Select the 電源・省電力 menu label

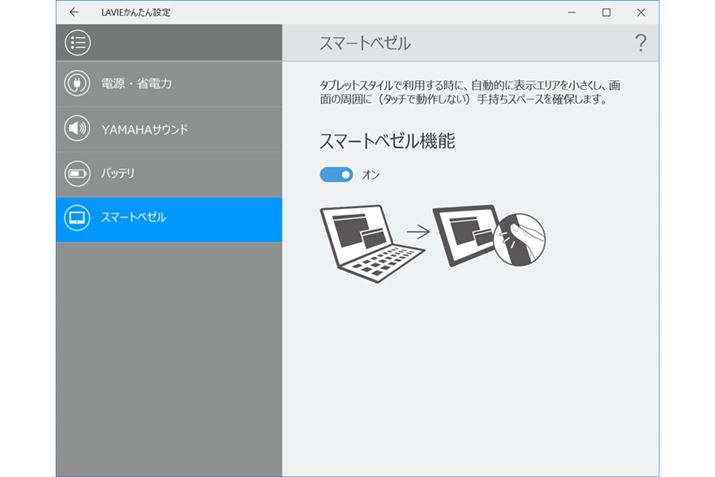137,84
